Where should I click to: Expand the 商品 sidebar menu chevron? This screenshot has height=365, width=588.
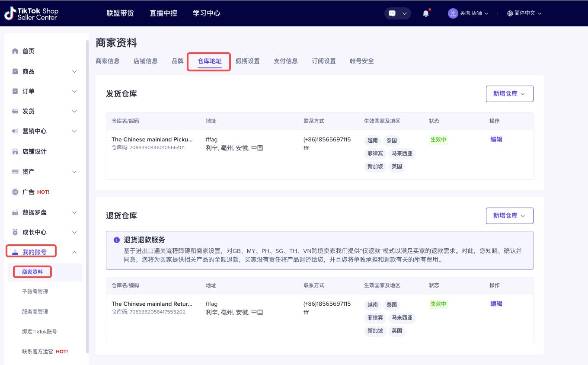pyautogui.click(x=74, y=71)
